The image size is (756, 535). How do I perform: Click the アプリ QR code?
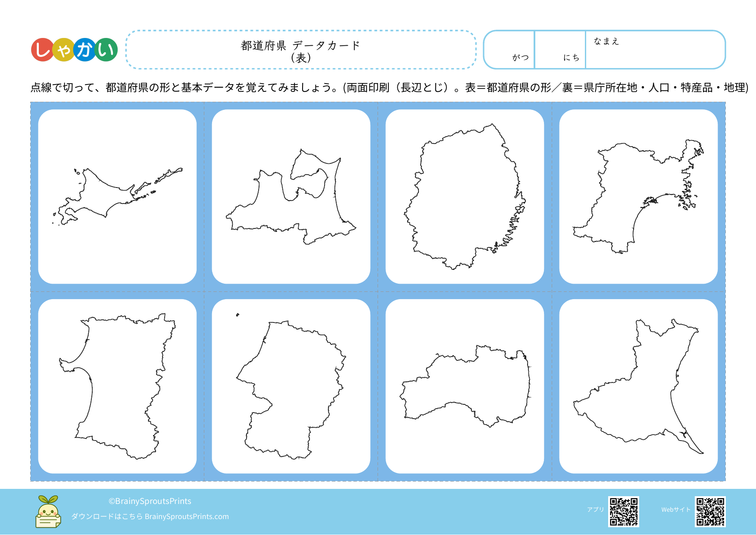coord(623,512)
